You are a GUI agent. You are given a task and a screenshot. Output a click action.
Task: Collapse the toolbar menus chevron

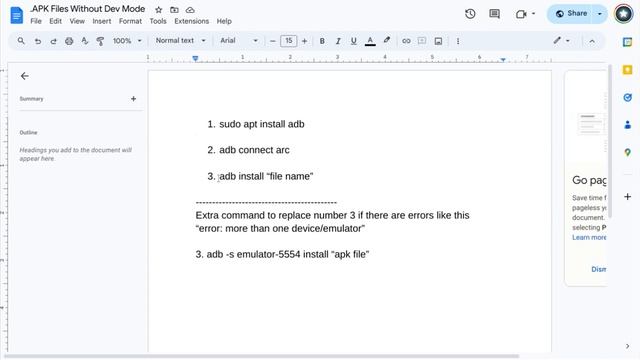(x=592, y=41)
